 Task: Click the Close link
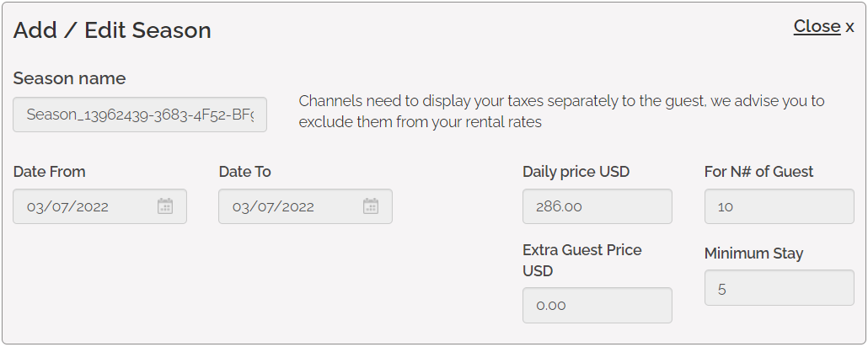coord(817,26)
